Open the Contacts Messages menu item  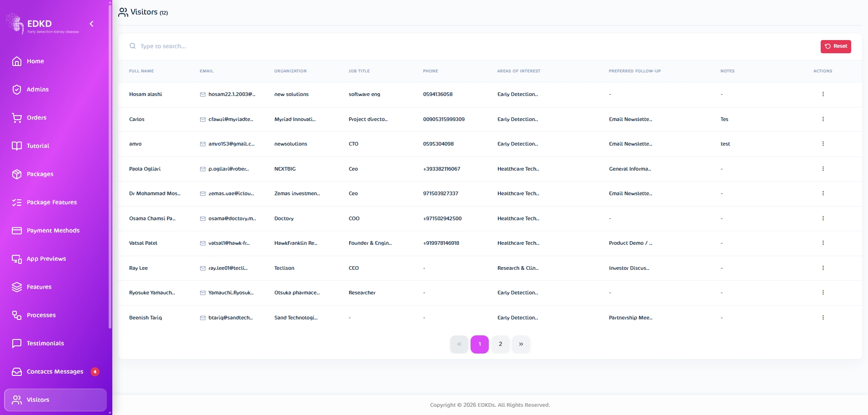click(55, 372)
